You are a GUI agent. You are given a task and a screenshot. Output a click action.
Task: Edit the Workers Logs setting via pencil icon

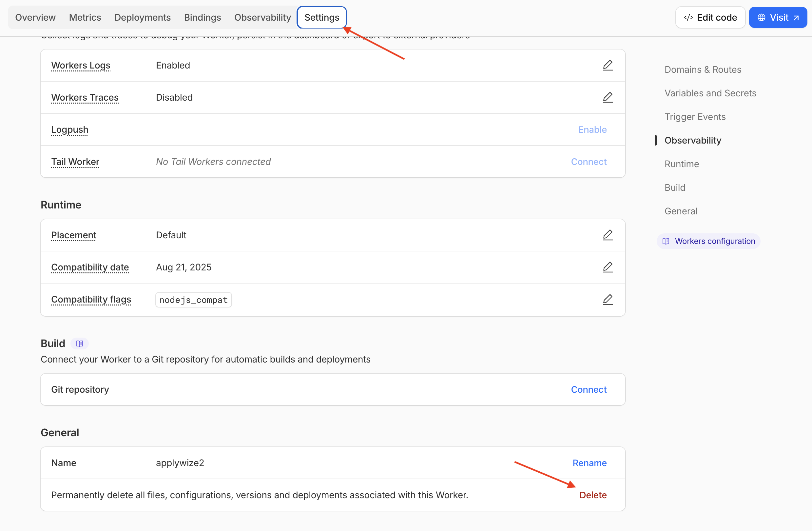click(x=608, y=65)
